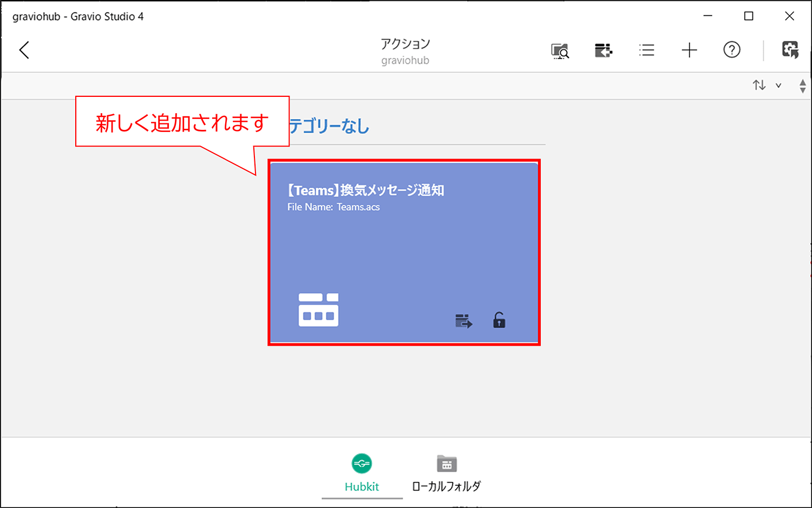Close the Gravio Studio window
812x508 pixels.
click(789, 16)
